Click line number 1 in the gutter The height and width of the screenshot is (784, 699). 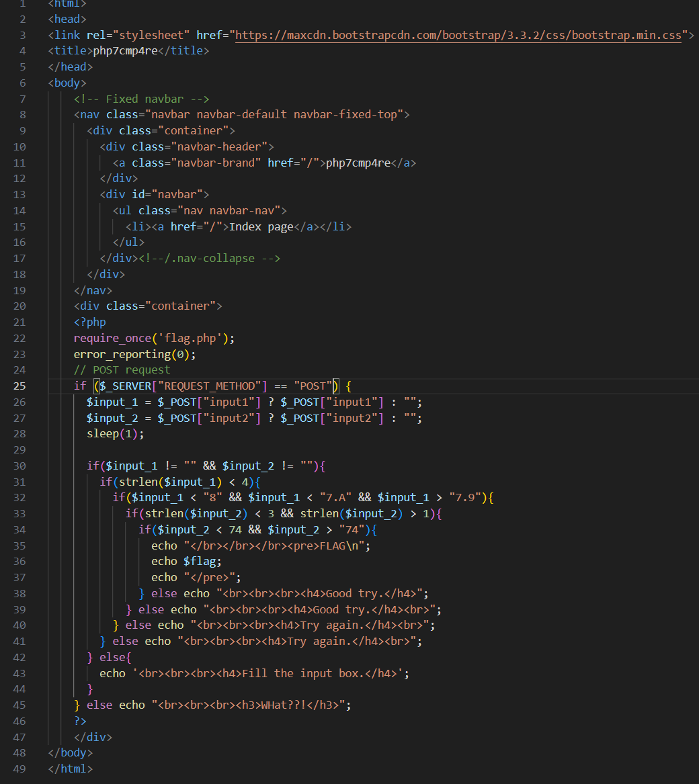click(22, 4)
